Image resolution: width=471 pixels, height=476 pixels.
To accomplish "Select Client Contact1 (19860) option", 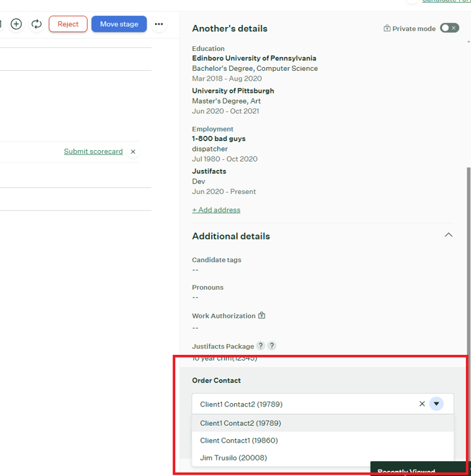I will click(323, 441).
